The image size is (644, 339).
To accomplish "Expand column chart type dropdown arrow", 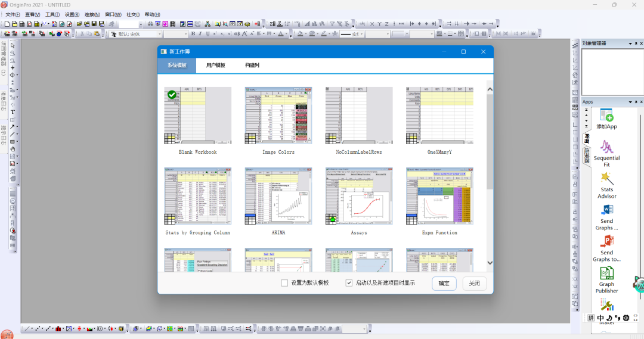I will tap(63, 329).
